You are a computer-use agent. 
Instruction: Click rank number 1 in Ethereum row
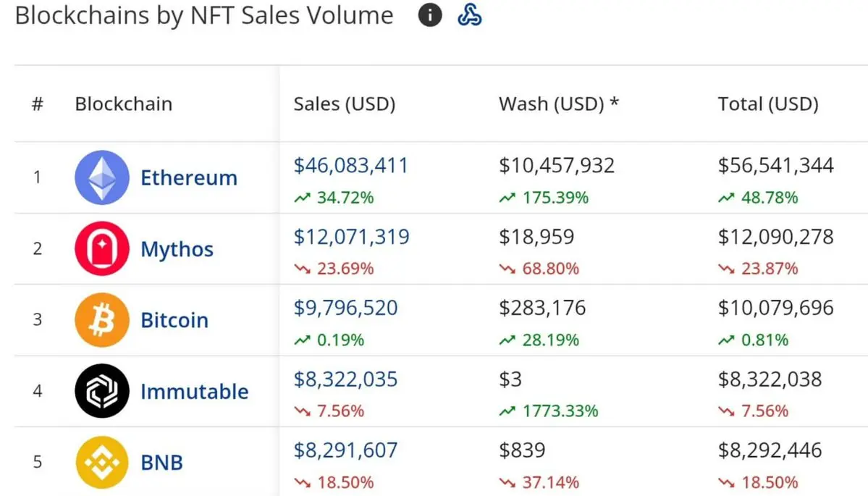(37, 177)
